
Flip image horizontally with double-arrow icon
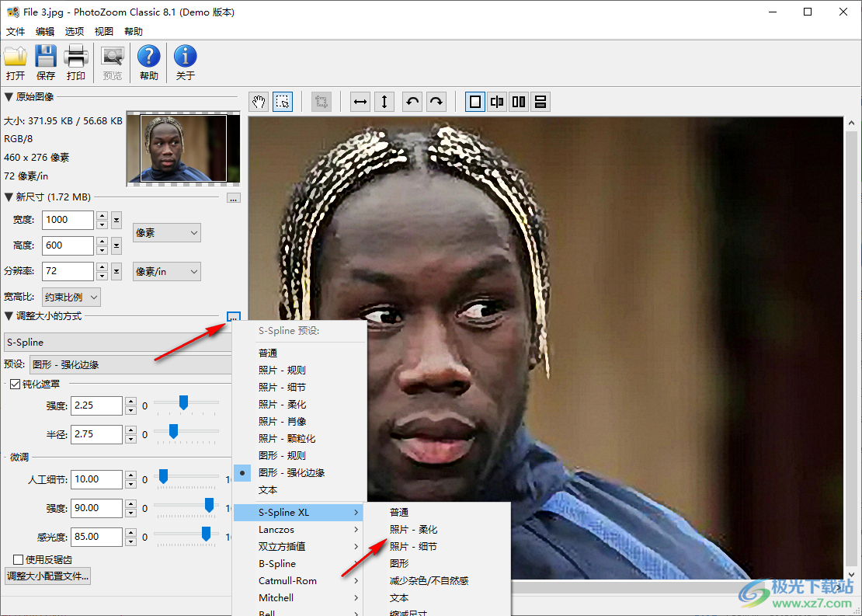(x=360, y=102)
